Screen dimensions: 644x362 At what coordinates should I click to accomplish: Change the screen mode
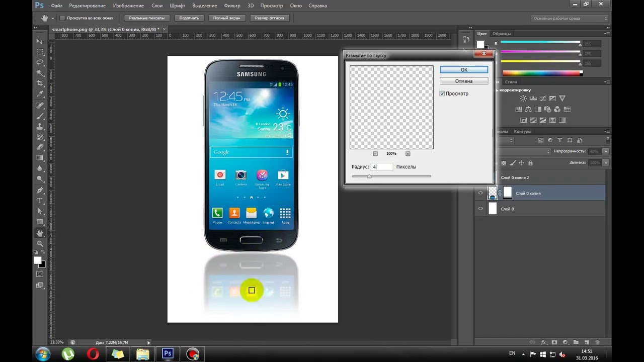click(x=40, y=285)
